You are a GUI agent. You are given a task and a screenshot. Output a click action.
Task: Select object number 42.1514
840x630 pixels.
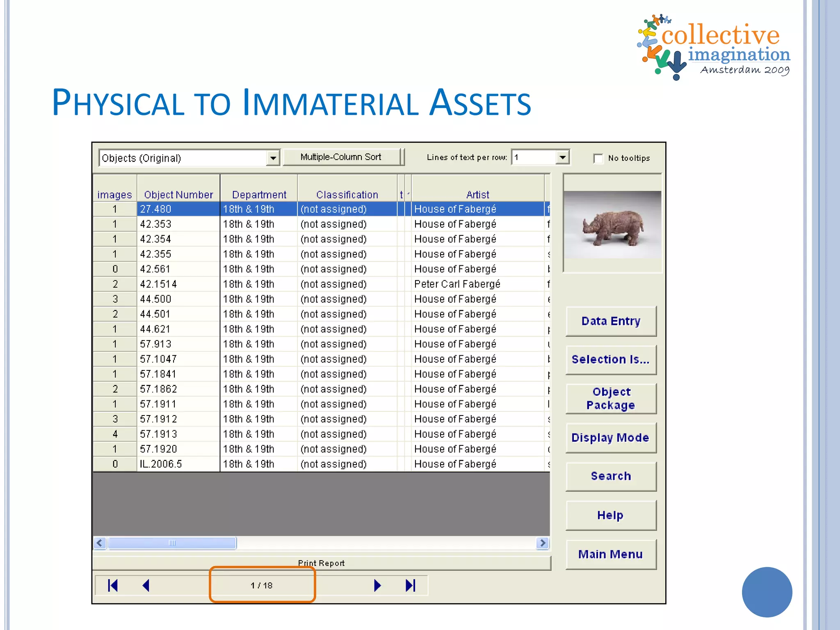178,284
